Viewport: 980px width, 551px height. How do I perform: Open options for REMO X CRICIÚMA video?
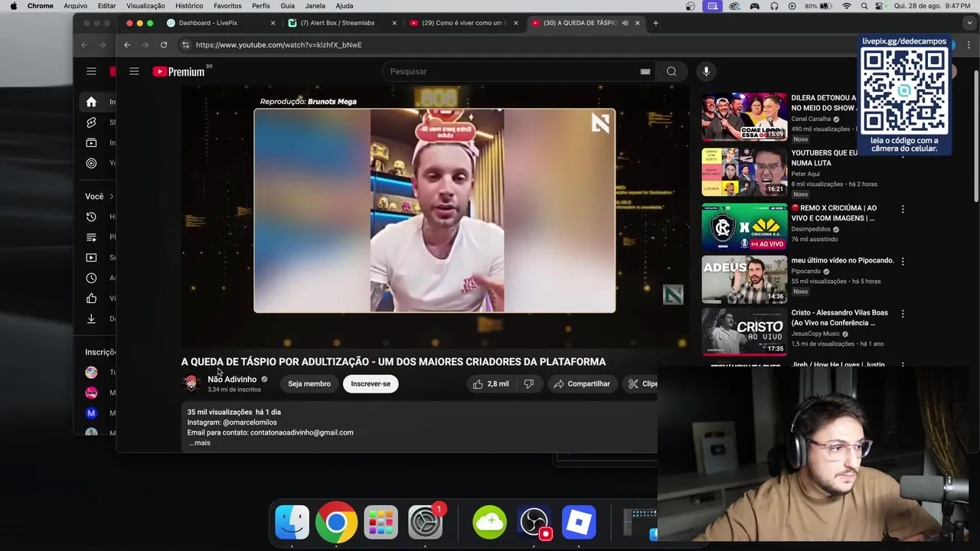903,209
